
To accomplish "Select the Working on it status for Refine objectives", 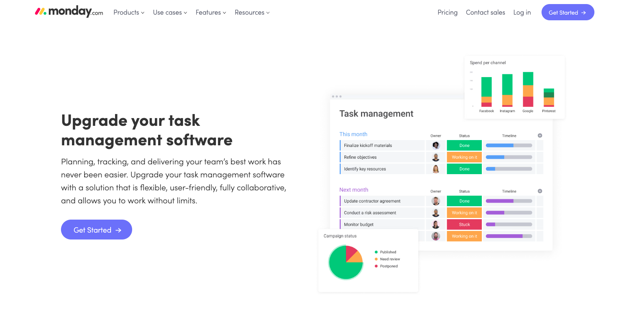I will pos(464,157).
